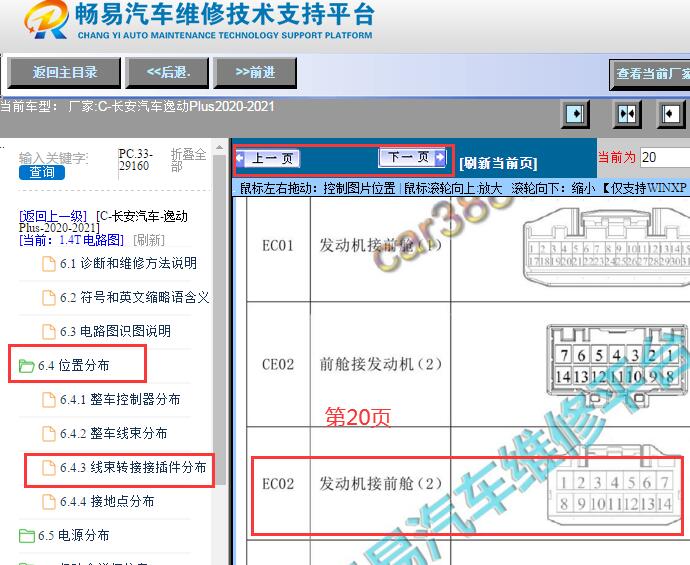Open 6.4.2 整车线束分布
690x565 pixels.
click(114, 433)
